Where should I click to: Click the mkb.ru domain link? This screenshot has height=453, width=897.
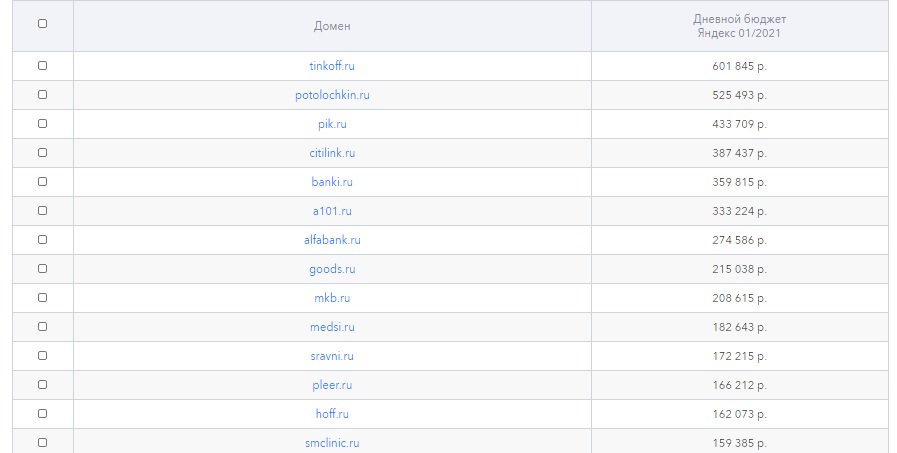click(x=332, y=298)
